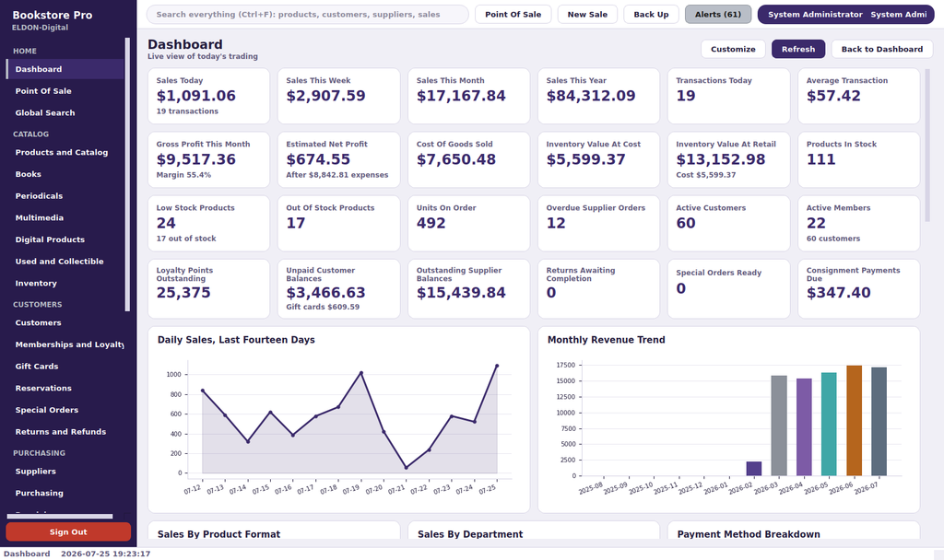Select the Estimated Net Profit card
Viewport: 944px width, 560px height.
(x=338, y=159)
